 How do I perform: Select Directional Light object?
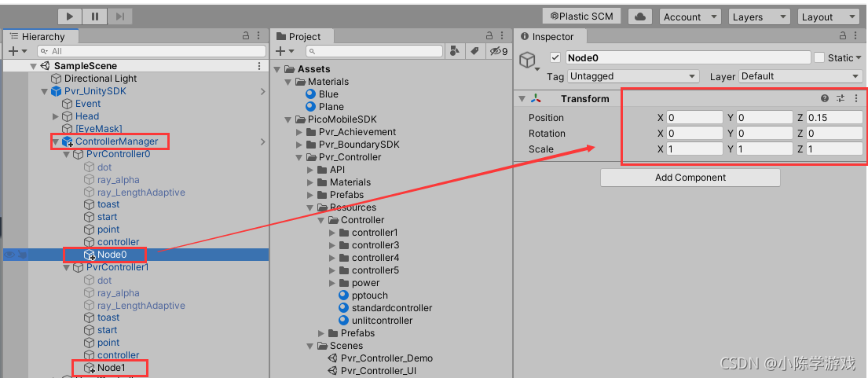(x=101, y=79)
